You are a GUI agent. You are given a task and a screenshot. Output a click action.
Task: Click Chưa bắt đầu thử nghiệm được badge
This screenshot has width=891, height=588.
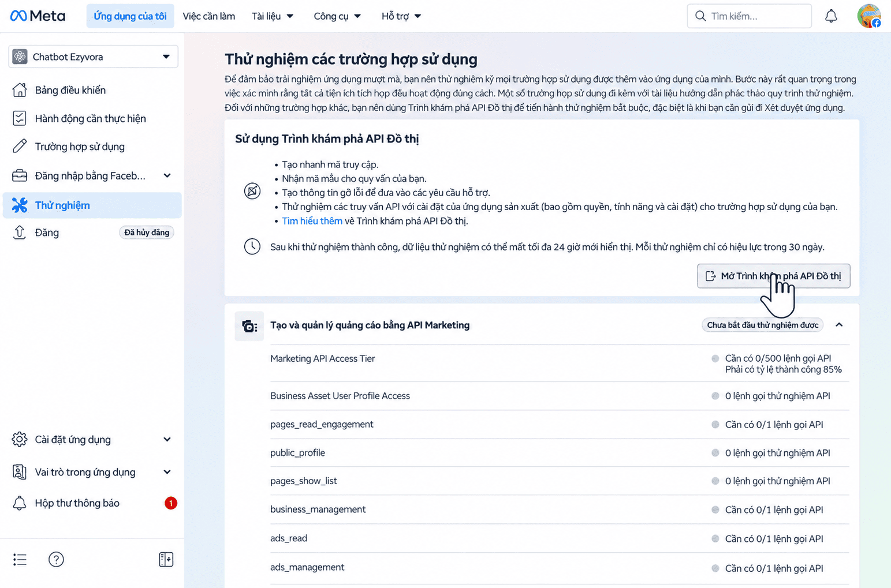[762, 325]
